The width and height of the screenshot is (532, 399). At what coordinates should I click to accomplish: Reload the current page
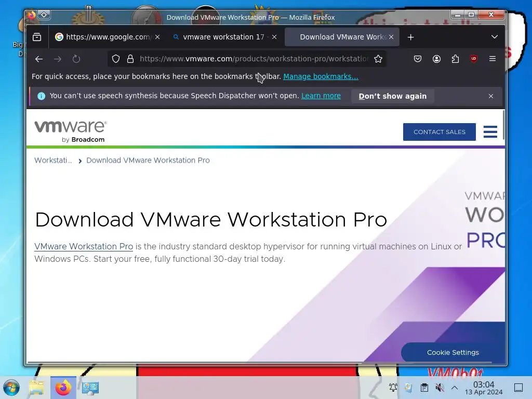tap(76, 59)
